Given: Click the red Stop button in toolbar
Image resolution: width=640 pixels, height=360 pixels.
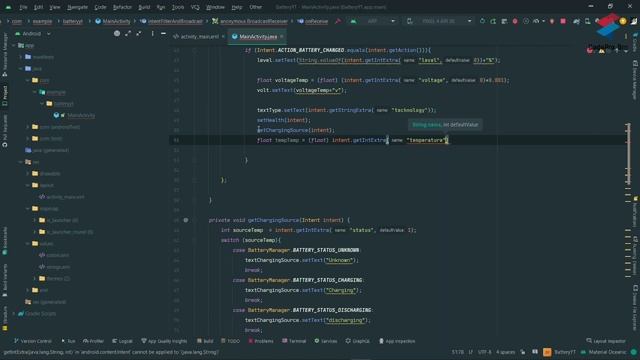Looking at the screenshot, I should 563,21.
